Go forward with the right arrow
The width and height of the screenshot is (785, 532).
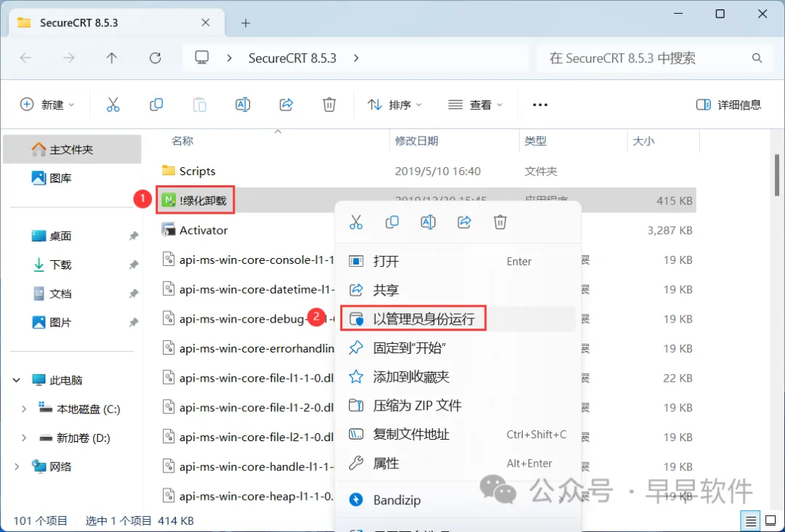[x=68, y=58]
